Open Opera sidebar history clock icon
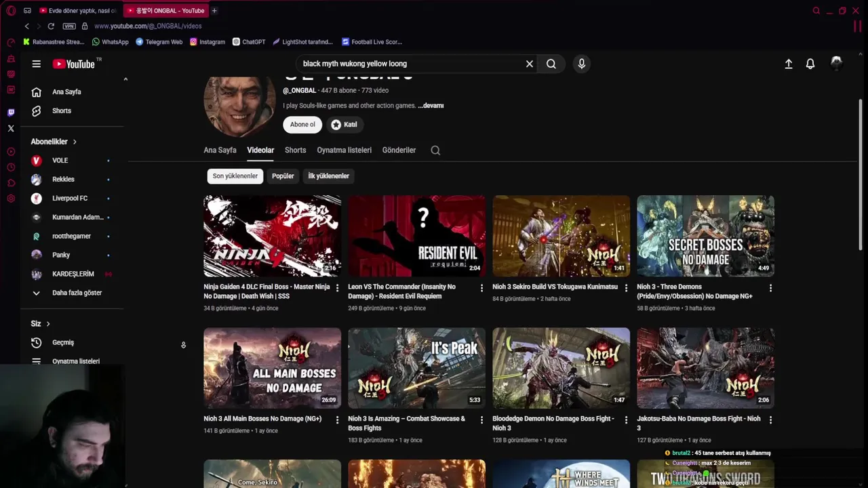This screenshot has width=868, height=488. (11, 167)
